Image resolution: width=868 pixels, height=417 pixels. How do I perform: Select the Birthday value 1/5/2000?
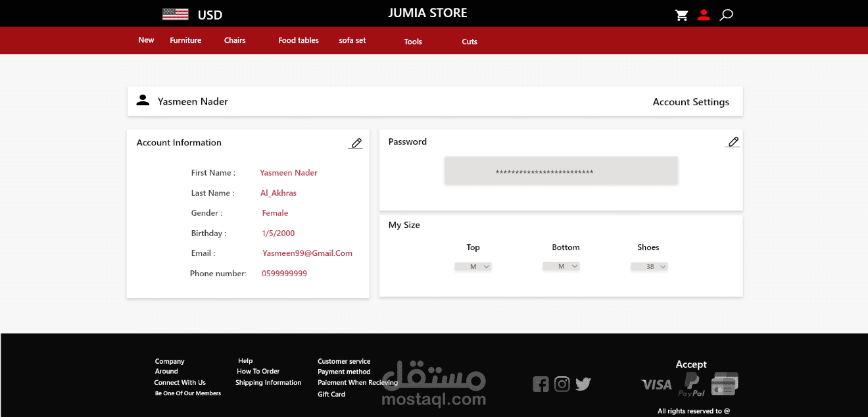(278, 233)
